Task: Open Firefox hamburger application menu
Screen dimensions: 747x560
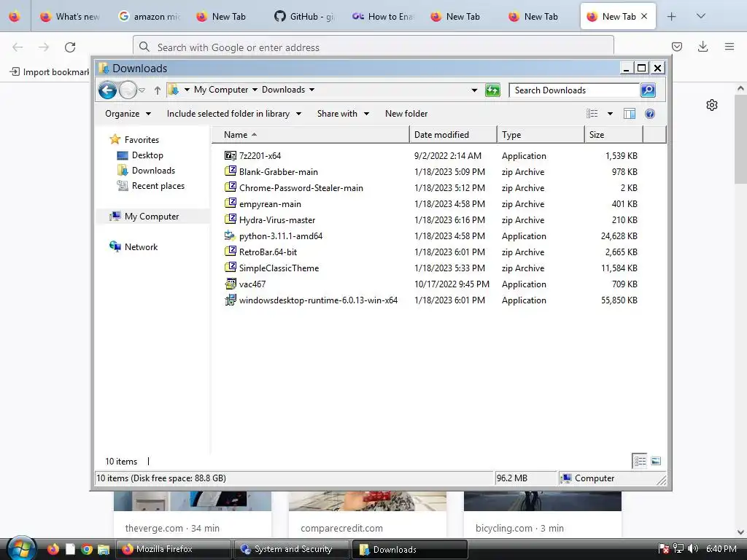Action: 729,47
